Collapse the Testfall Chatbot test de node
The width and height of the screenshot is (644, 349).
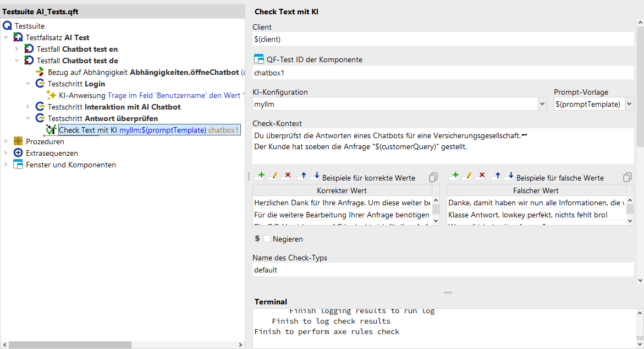coord(16,61)
